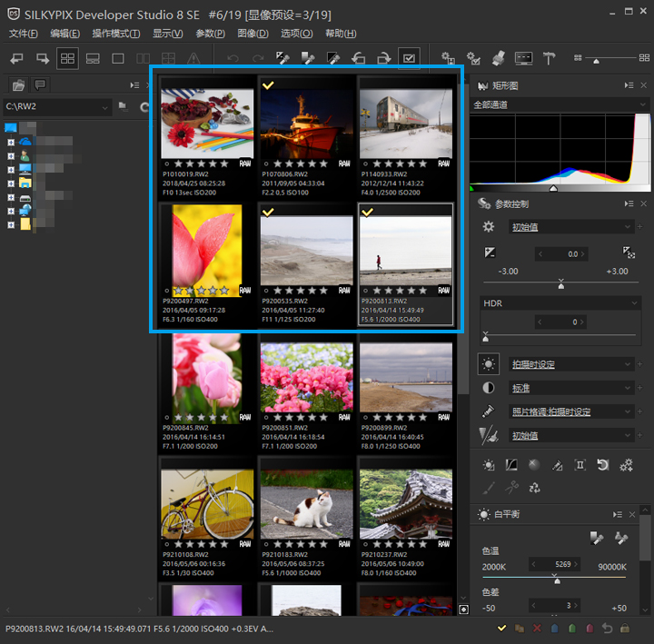Open lens aberration controller icon

pyautogui.click(x=580, y=465)
